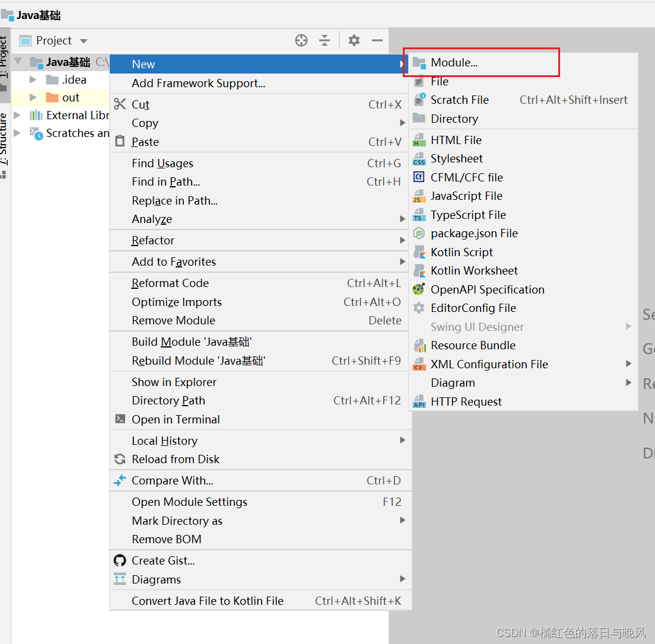This screenshot has height=644, width=655.
Task: Click the out folder in the project tree
Action: click(x=71, y=97)
